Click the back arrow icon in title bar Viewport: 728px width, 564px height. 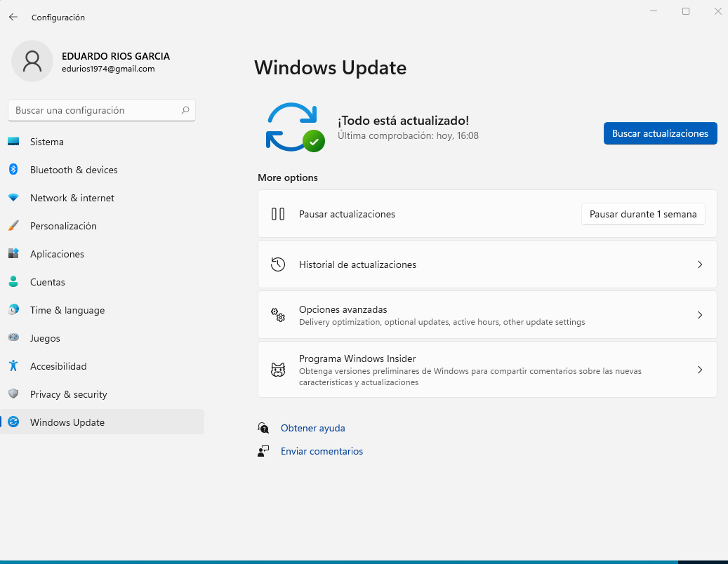click(13, 17)
